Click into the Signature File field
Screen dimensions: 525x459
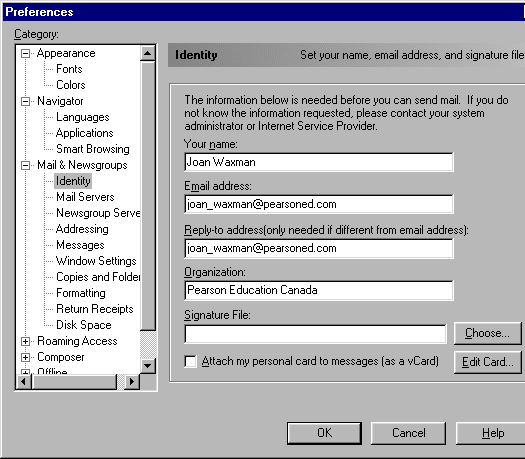(315, 334)
